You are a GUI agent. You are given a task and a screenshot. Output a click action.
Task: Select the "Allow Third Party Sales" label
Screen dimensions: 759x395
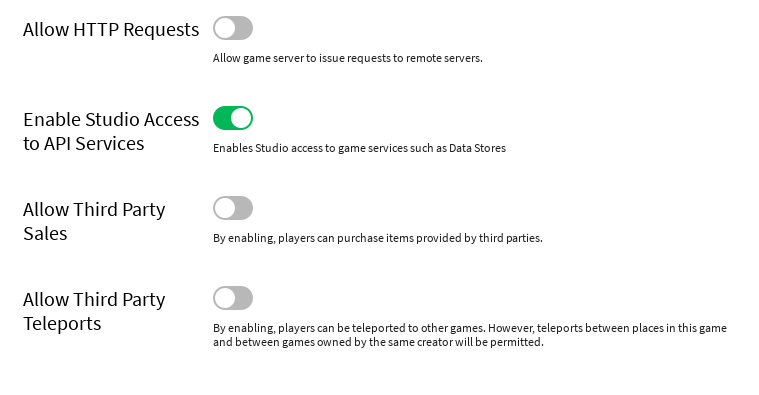[x=94, y=221]
